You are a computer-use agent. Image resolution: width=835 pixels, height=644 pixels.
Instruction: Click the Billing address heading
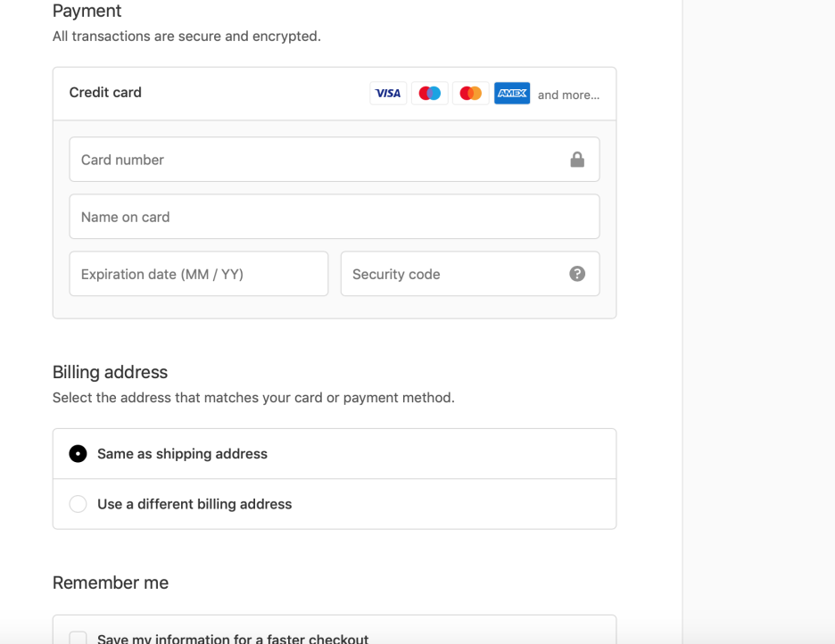click(x=111, y=372)
